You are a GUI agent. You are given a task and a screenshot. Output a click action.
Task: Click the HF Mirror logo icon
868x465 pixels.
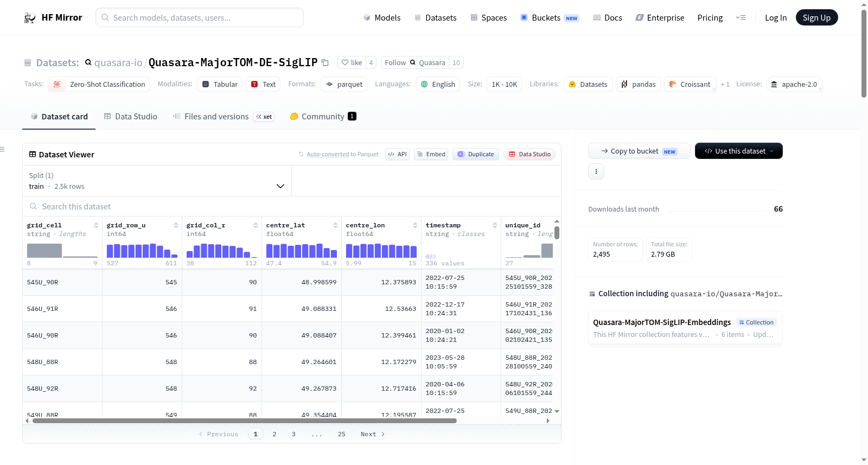(30, 18)
